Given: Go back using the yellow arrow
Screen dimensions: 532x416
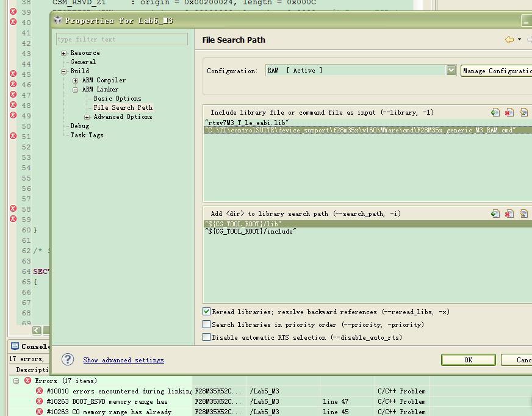Looking at the screenshot, I should 509,40.
